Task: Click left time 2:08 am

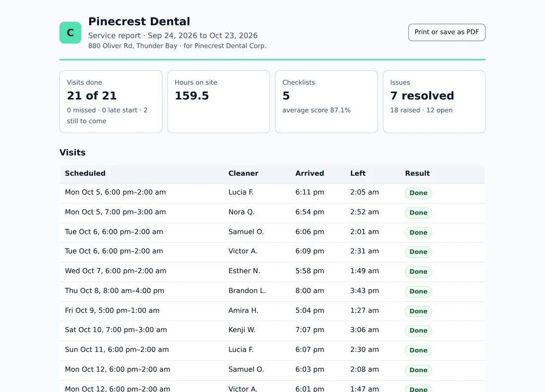Action: click(365, 370)
